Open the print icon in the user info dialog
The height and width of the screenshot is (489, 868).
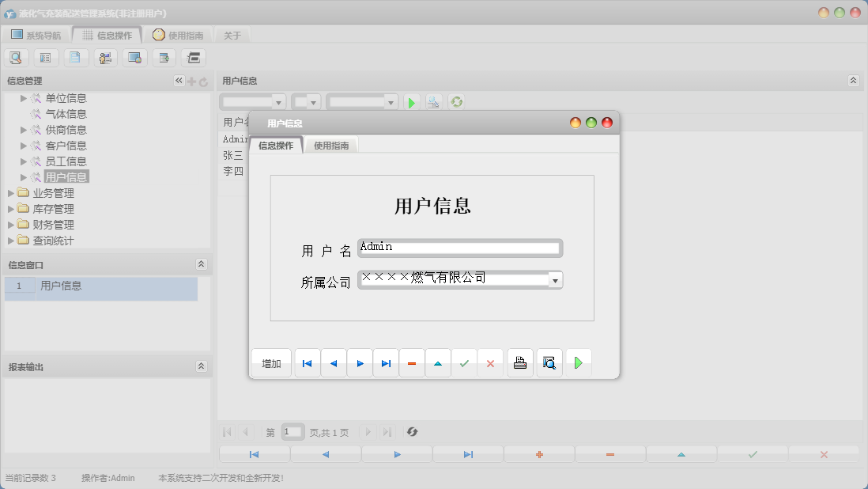pyautogui.click(x=519, y=362)
